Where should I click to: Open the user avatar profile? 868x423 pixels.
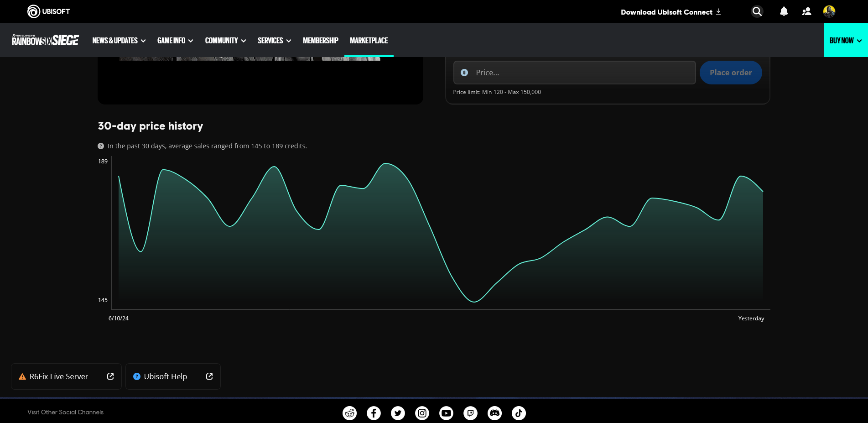pyautogui.click(x=829, y=11)
